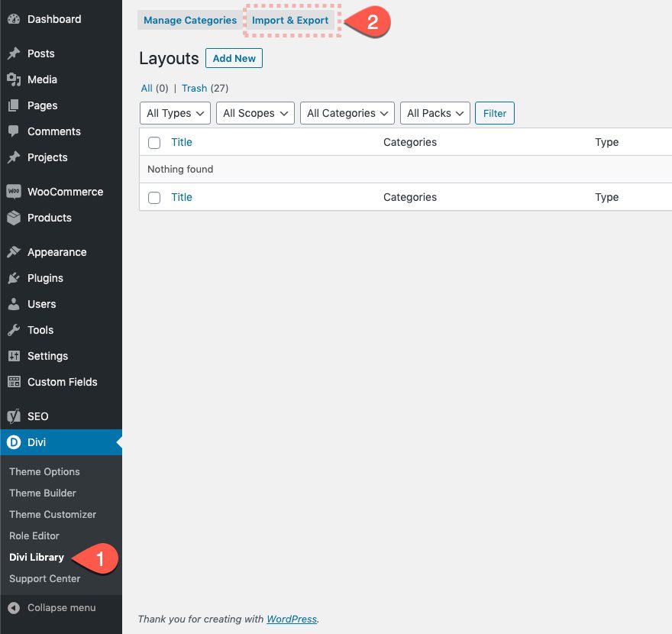Open the SEO menu icon

click(x=14, y=416)
